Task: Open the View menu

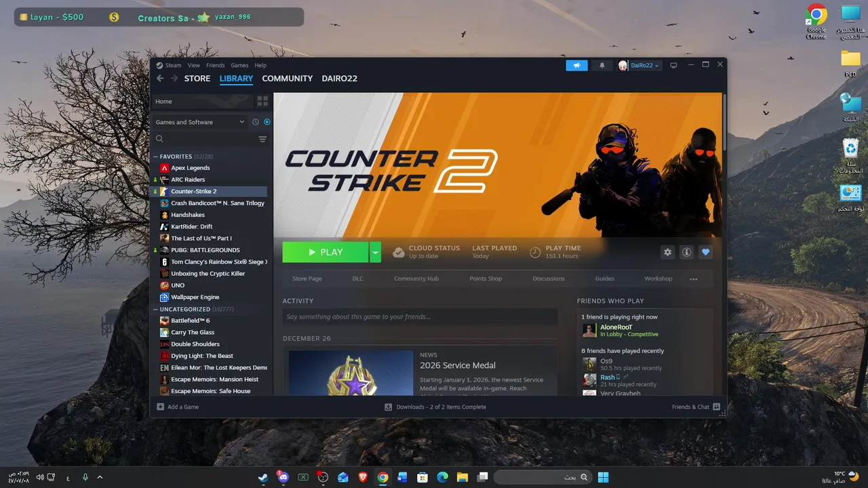Action: click(194, 66)
